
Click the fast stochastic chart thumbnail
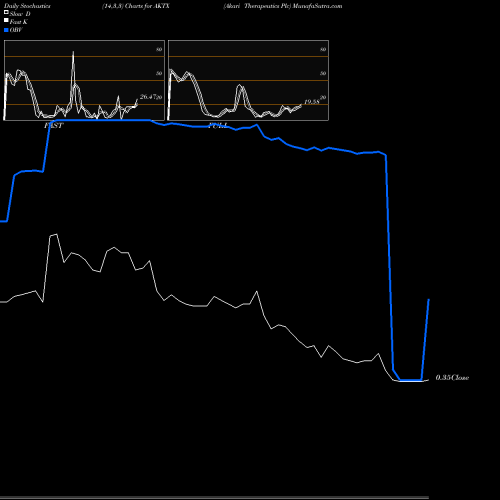84,80
